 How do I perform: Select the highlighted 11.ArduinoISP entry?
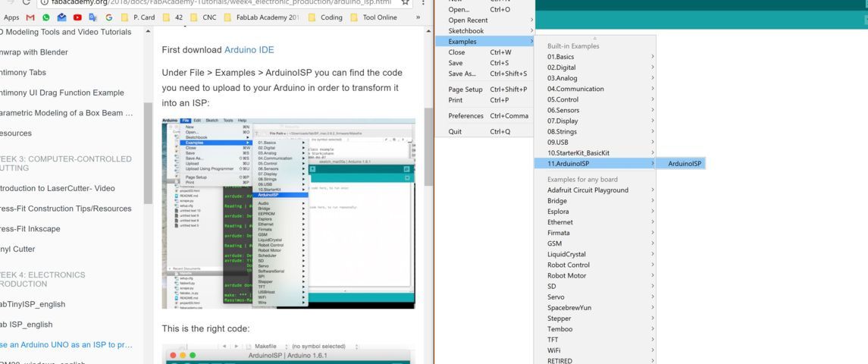click(595, 164)
